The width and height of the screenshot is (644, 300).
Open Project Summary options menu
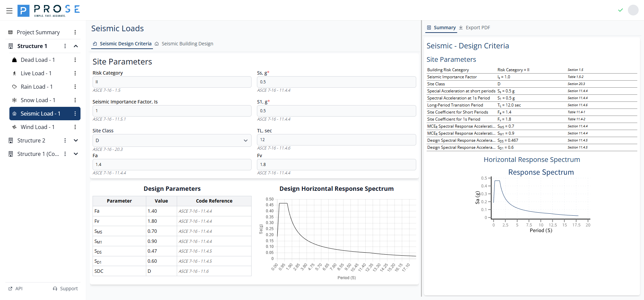(x=75, y=32)
